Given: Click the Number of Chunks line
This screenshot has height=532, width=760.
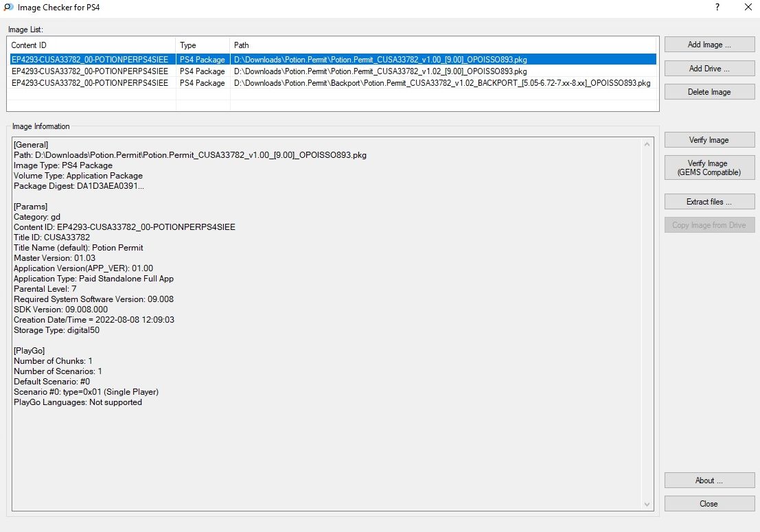Looking at the screenshot, I should pos(53,361).
